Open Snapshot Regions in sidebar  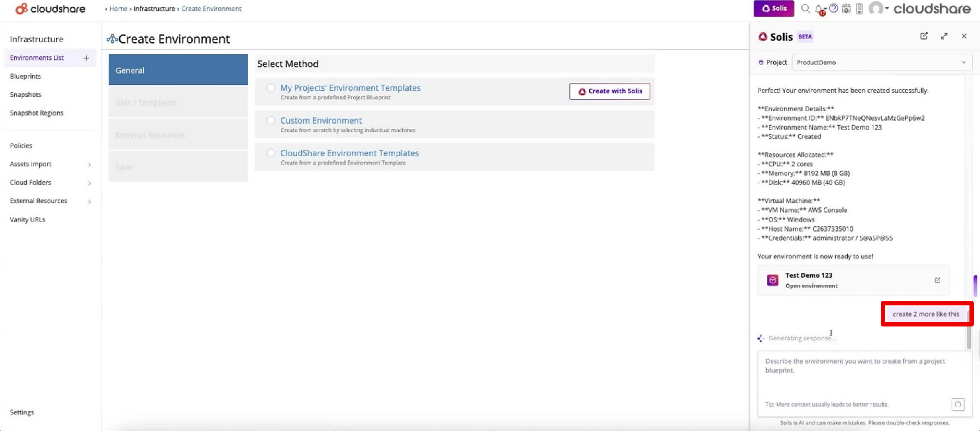36,113
